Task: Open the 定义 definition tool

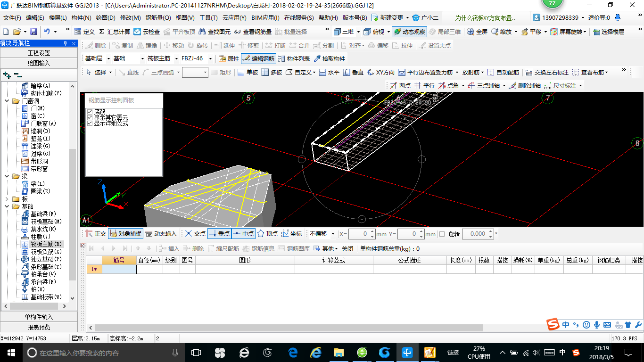Action: click(85, 32)
